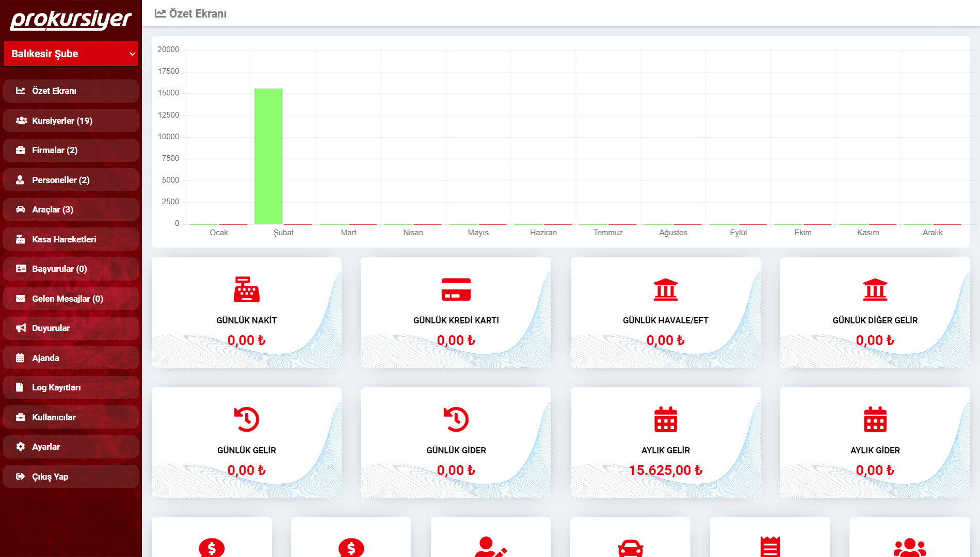Open Ayarlar settings page
980x557 pixels.
click(x=71, y=447)
